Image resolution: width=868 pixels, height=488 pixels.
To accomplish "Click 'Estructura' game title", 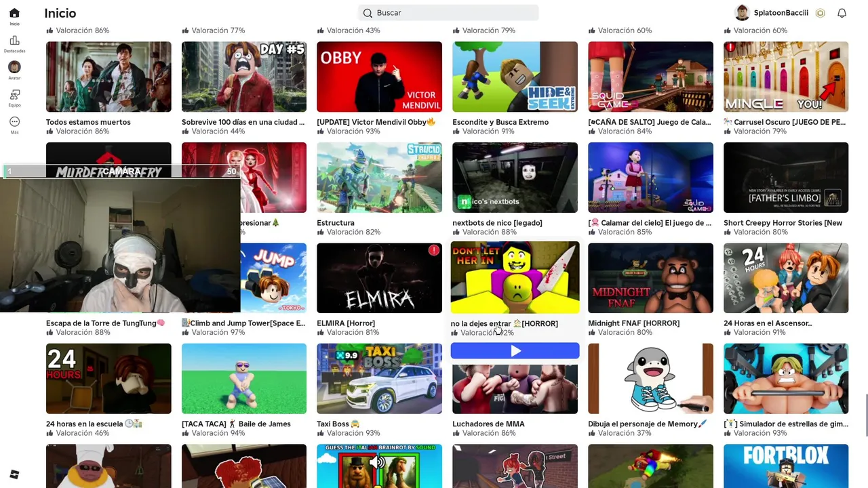I will click(x=336, y=223).
